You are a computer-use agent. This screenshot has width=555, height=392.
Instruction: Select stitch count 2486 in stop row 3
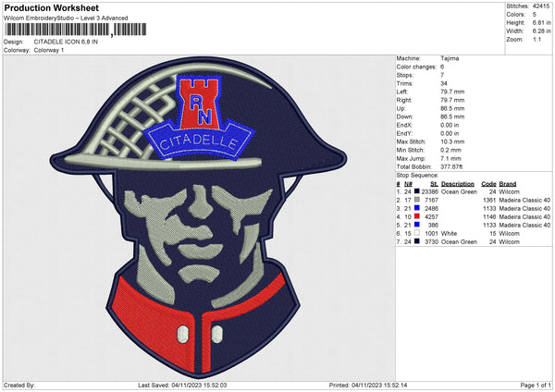(431, 209)
